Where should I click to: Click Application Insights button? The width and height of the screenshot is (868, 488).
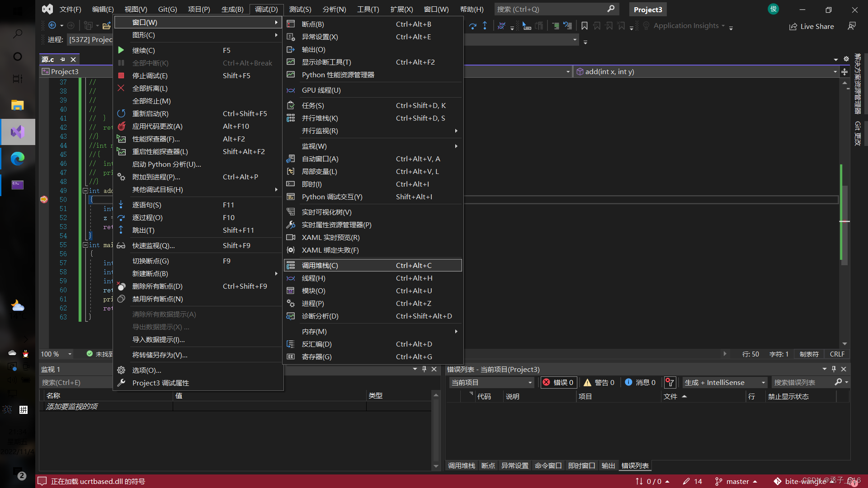[686, 26]
